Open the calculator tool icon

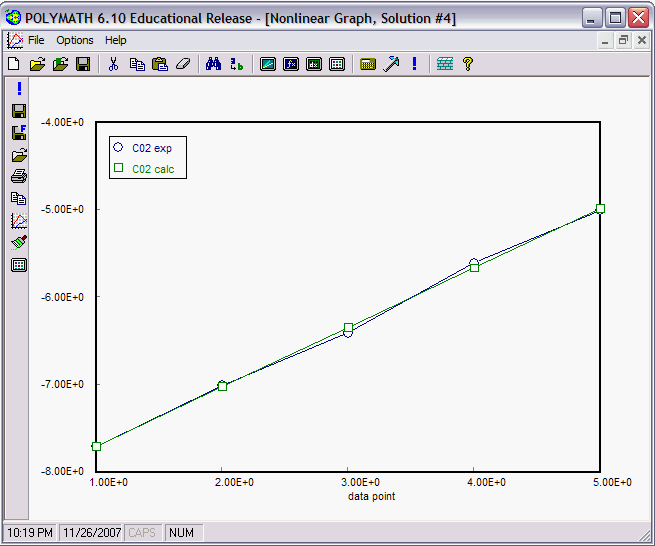(367, 64)
